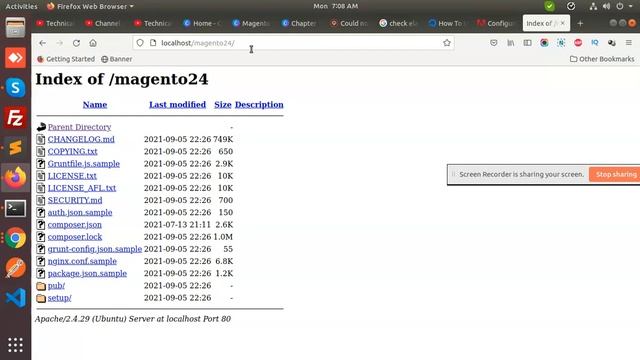Open the setup/ folder link
The width and height of the screenshot is (640, 360).
coord(60,298)
